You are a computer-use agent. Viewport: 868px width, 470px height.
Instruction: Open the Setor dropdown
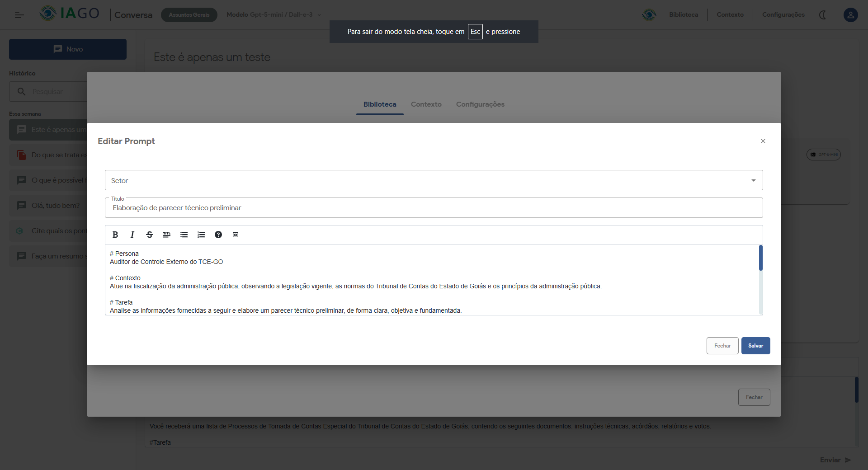click(434, 180)
